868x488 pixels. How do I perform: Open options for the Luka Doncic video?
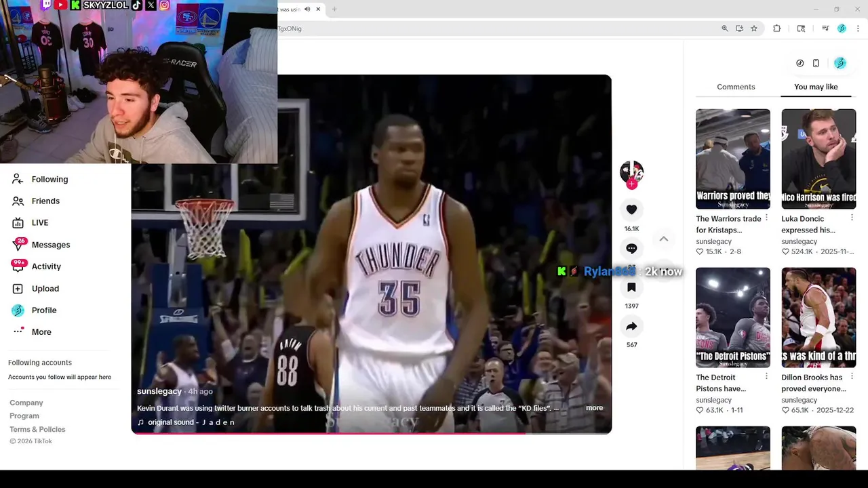coord(852,218)
